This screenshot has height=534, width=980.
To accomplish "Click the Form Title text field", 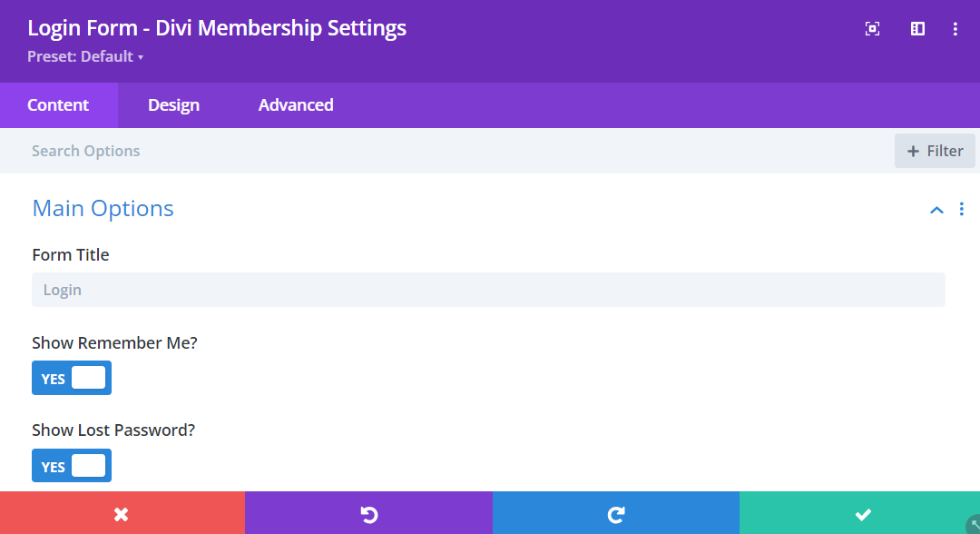I will coord(488,289).
